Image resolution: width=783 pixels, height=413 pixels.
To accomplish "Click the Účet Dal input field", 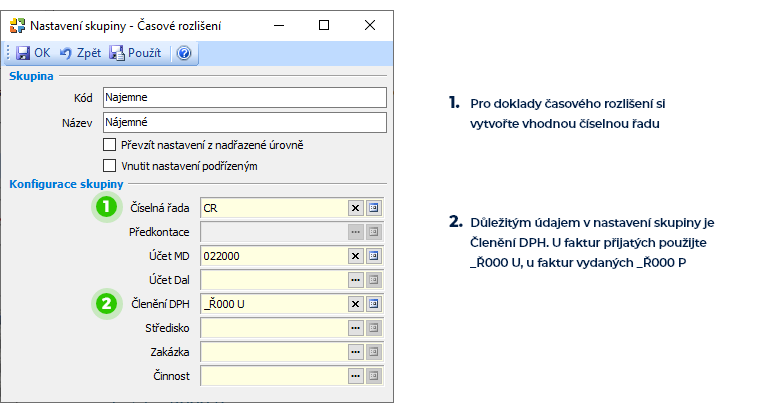I will click(274, 280).
